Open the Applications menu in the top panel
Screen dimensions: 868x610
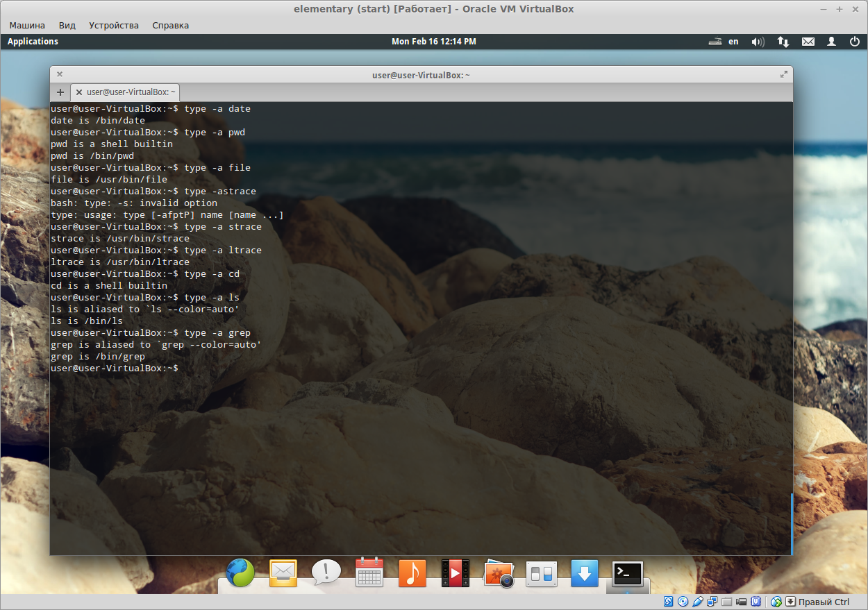[33, 42]
